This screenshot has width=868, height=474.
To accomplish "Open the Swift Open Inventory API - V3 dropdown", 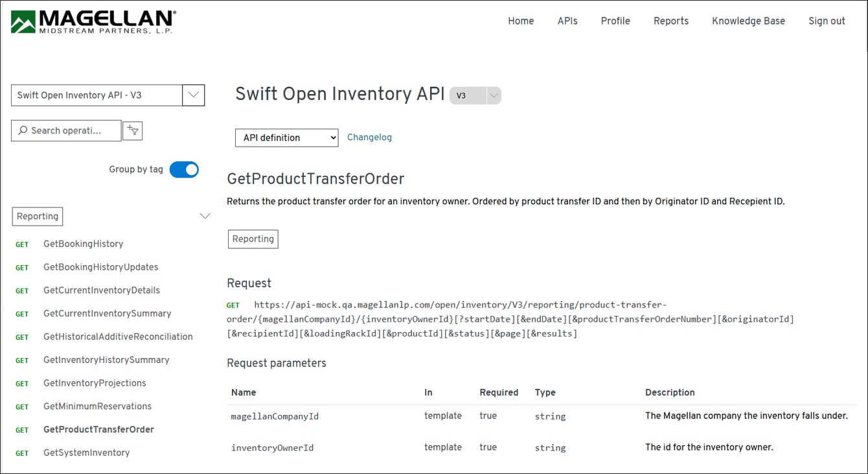I will 108,95.
